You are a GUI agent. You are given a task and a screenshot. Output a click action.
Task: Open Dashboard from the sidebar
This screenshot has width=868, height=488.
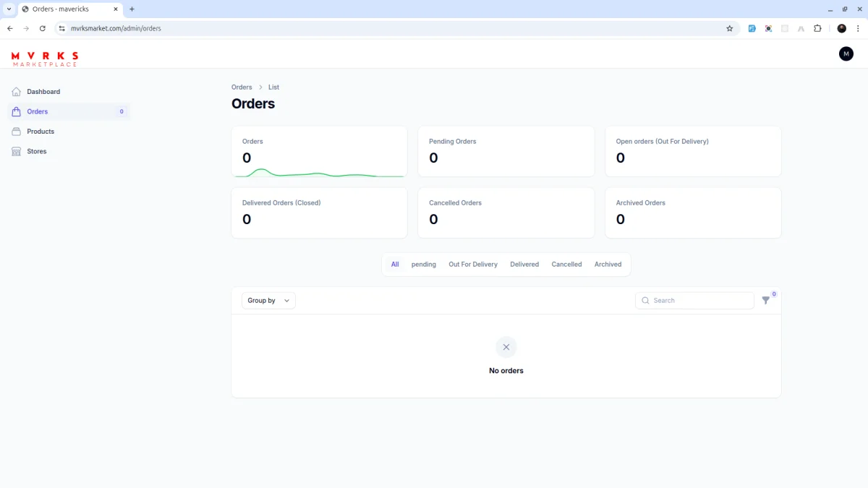point(69,92)
